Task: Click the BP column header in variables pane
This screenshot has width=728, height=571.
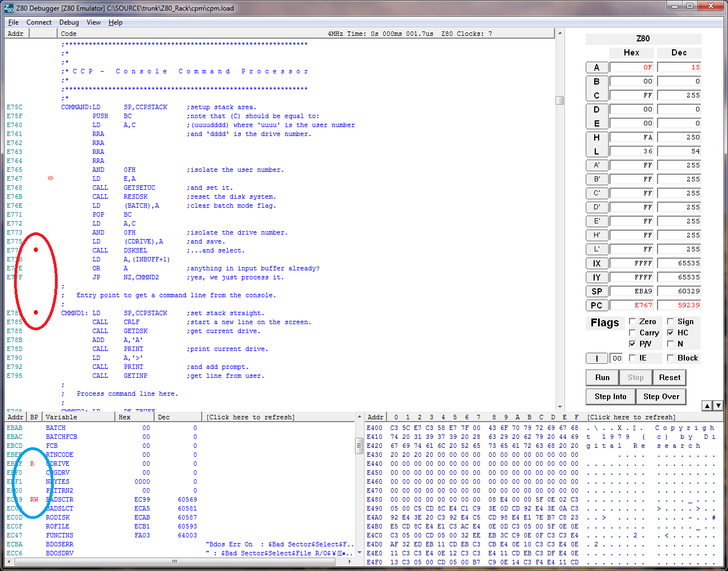Action: tap(34, 417)
